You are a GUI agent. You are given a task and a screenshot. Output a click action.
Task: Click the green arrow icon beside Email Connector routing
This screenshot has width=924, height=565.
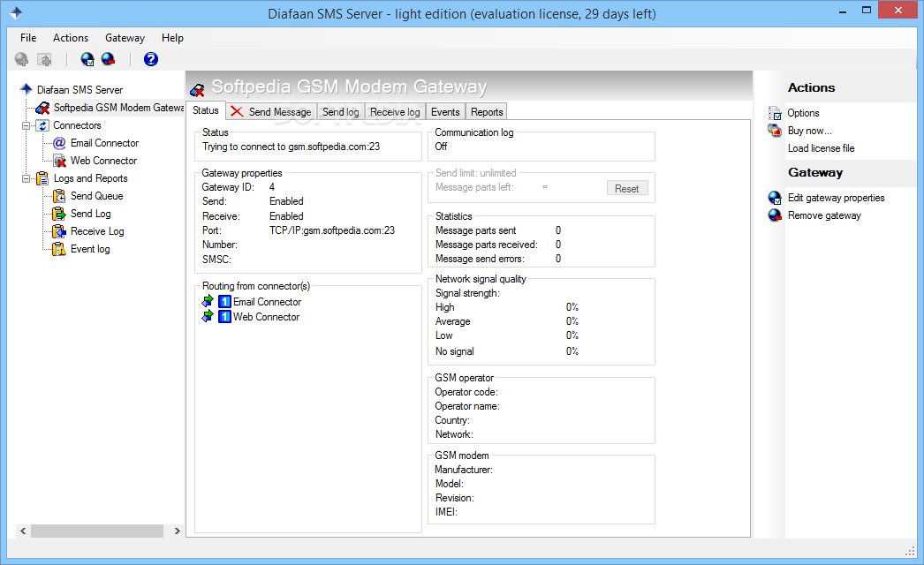[208, 302]
